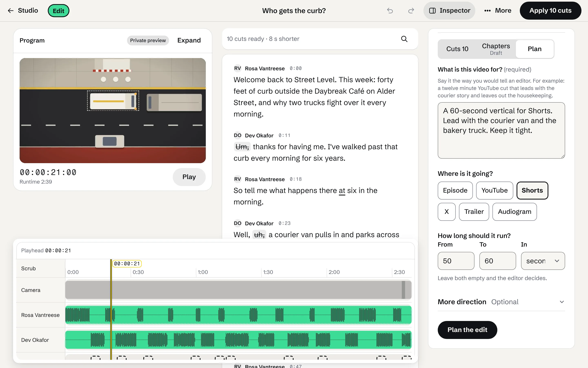This screenshot has width=588, height=368.
Task: Click the program video thumbnail
Action: click(113, 110)
